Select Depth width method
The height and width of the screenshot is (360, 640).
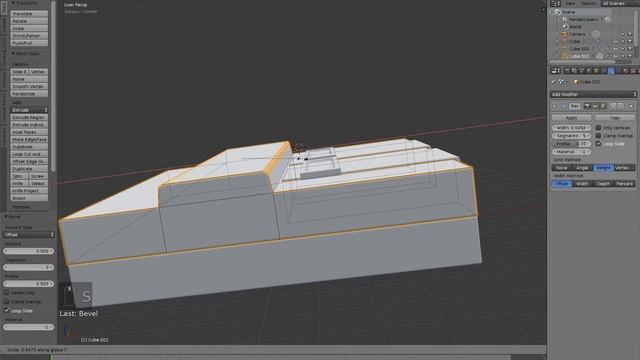(603, 184)
